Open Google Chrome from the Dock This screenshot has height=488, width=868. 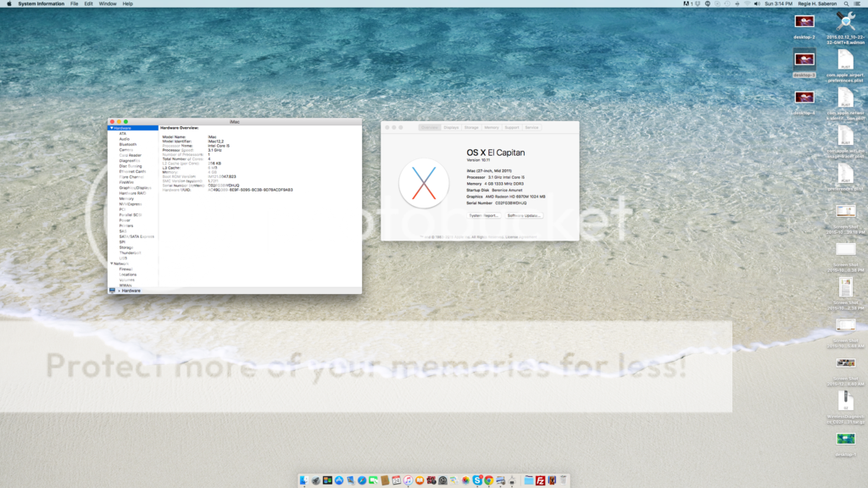click(489, 480)
